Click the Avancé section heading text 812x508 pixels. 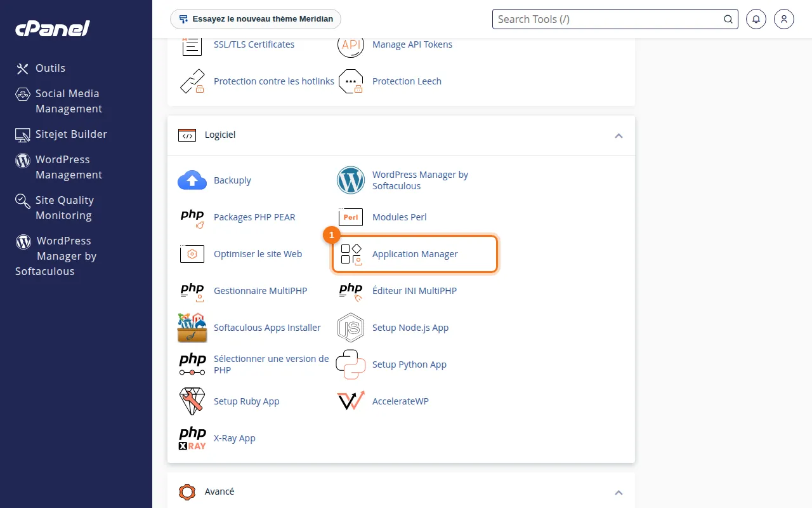[219, 491]
